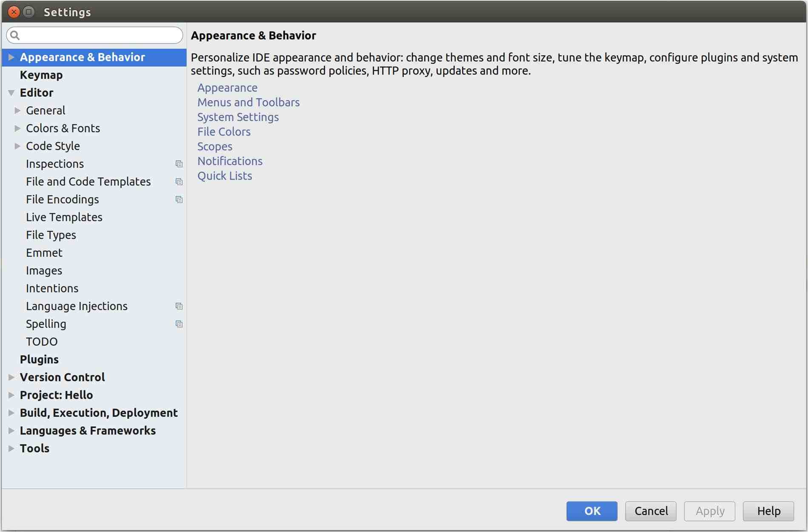This screenshot has width=808, height=532.
Task: Open the Quick Lists link
Action: [225, 175]
